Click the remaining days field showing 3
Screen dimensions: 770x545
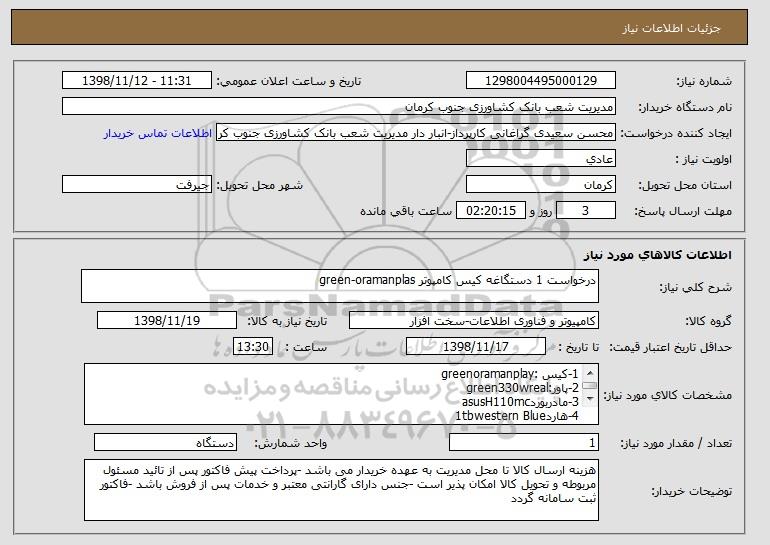tap(586, 211)
